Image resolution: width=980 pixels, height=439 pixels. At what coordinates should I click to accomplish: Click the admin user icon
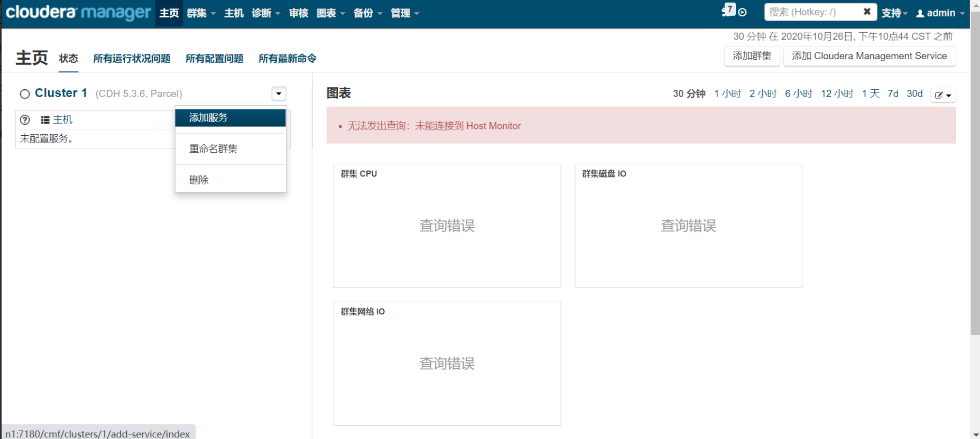pyautogui.click(x=920, y=13)
